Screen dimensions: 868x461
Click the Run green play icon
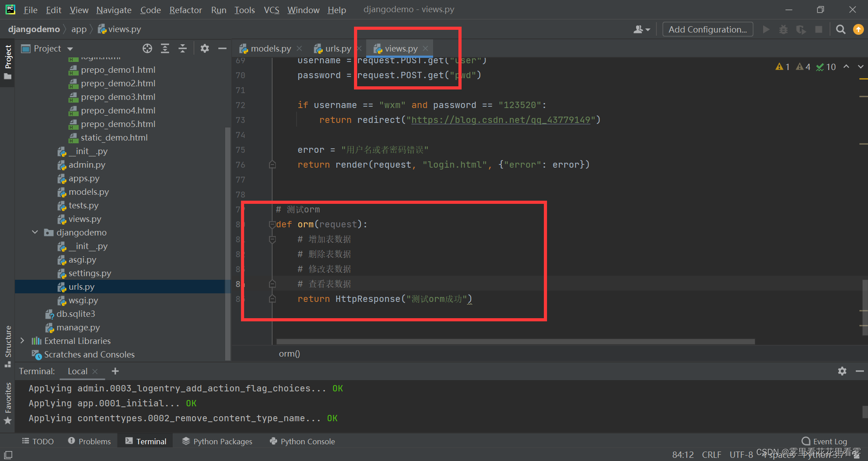click(766, 29)
